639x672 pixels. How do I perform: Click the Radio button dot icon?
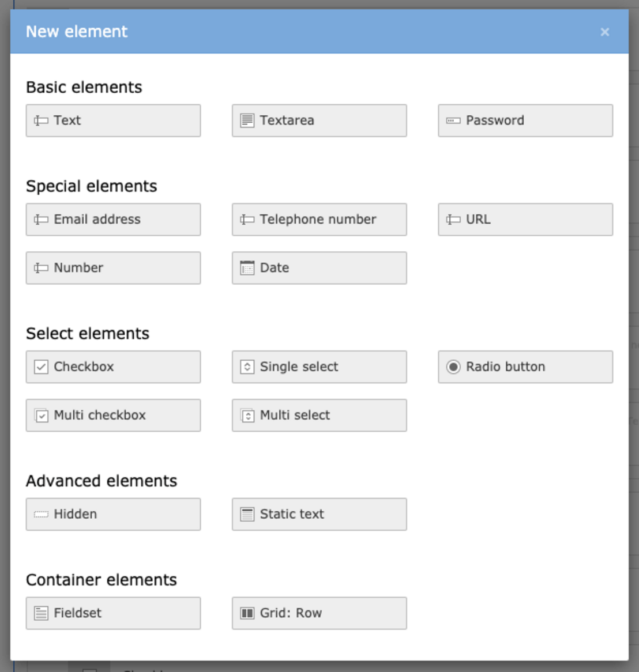point(453,367)
